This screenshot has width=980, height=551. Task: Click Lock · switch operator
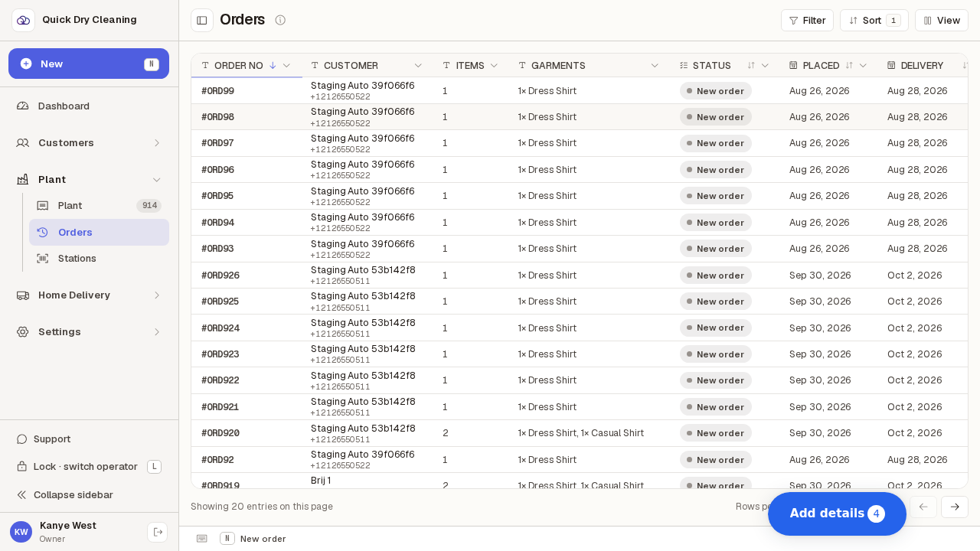[89, 466]
